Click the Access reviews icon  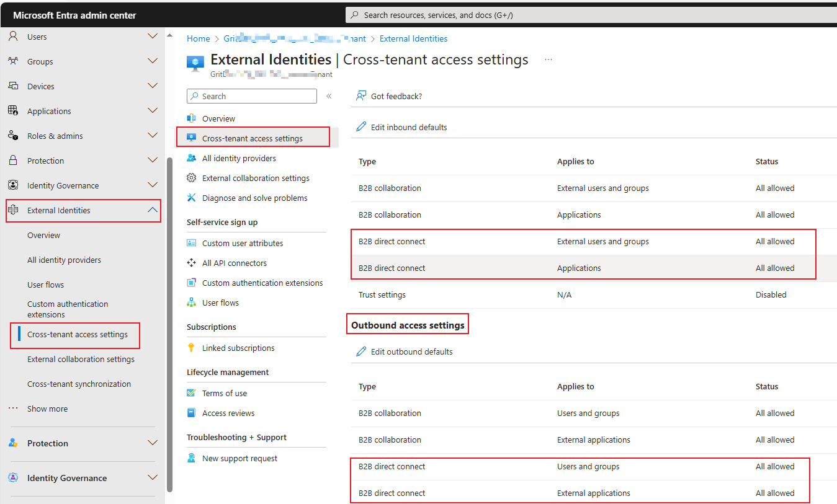point(192,413)
